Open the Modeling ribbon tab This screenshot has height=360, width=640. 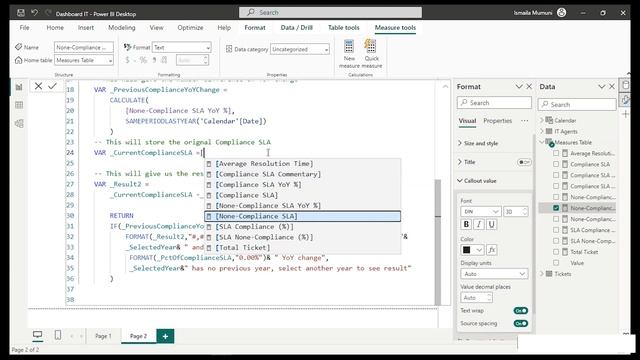coord(122,27)
